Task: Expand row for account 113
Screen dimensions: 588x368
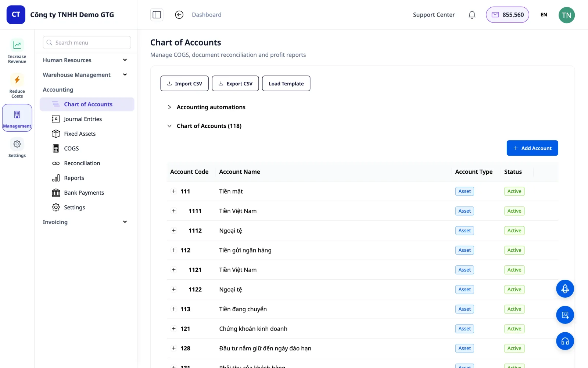Action: coord(174,309)
